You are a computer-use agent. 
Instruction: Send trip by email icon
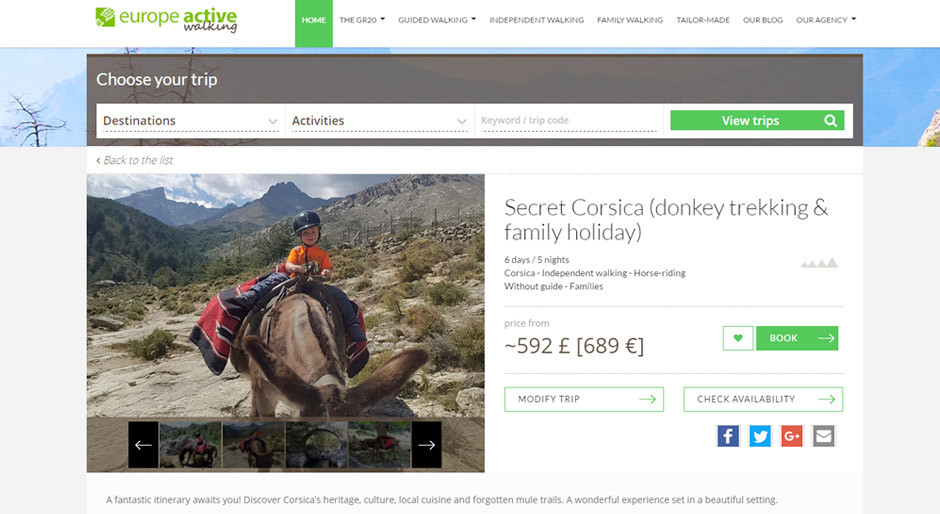click(823, 436)
